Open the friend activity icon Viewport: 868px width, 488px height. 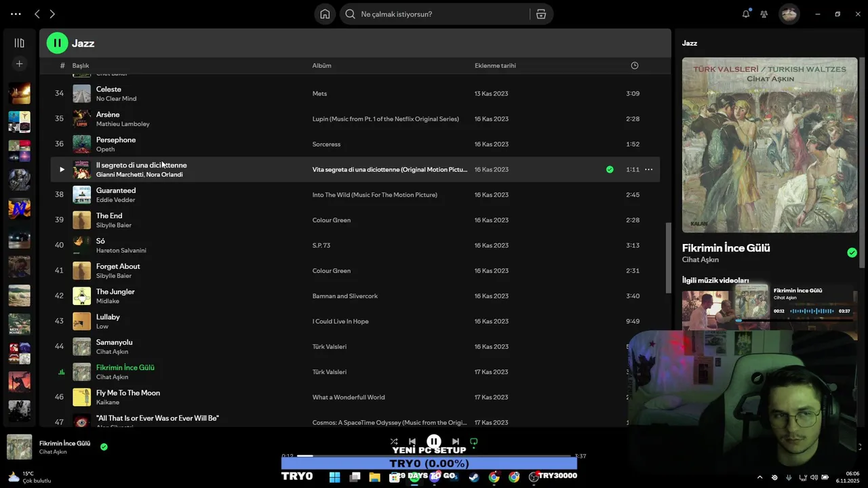point(764,14)
